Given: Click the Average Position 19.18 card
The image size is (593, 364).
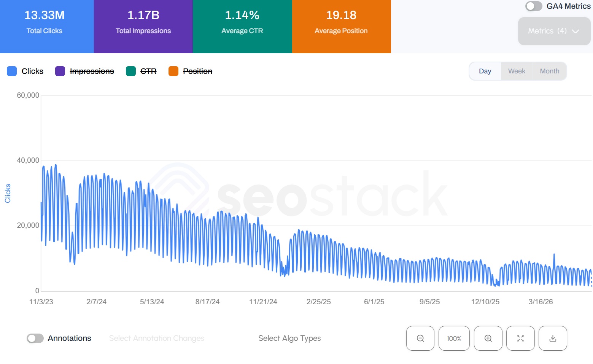Looking at the screenshot, I should [342, 27].
